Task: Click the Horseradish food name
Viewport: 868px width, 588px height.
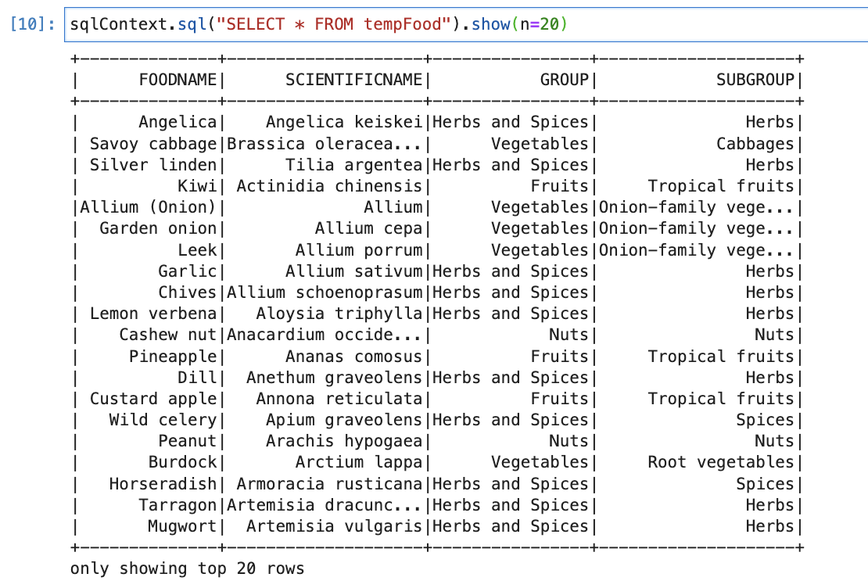Action: pos(163,484)
